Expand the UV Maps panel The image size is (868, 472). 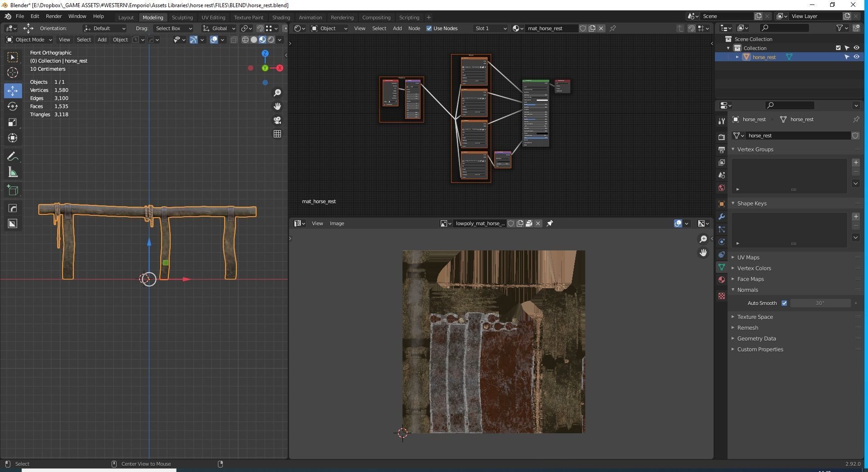tap(748, 258)
